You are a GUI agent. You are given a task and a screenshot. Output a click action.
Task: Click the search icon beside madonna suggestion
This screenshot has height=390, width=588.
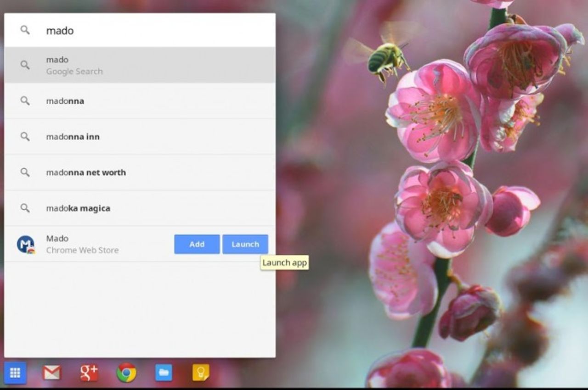point(25,100)
